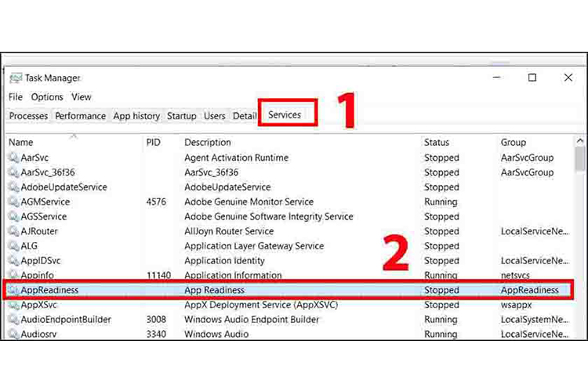588x392 pixels.
Task: Select the Audiosrv service name
Action: [38, 334]
